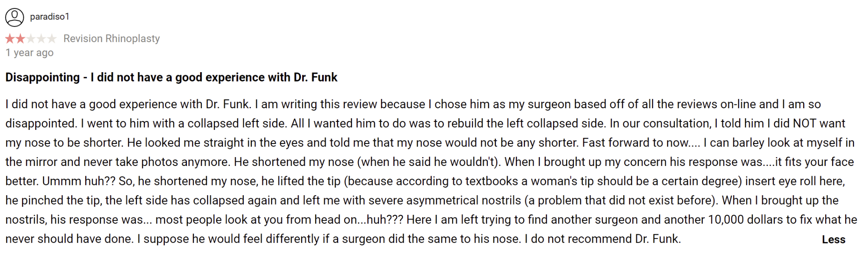This screenshot has height=253, width=868.
Task: Open the paradiso1 username profile
Action: pos(50,17)
